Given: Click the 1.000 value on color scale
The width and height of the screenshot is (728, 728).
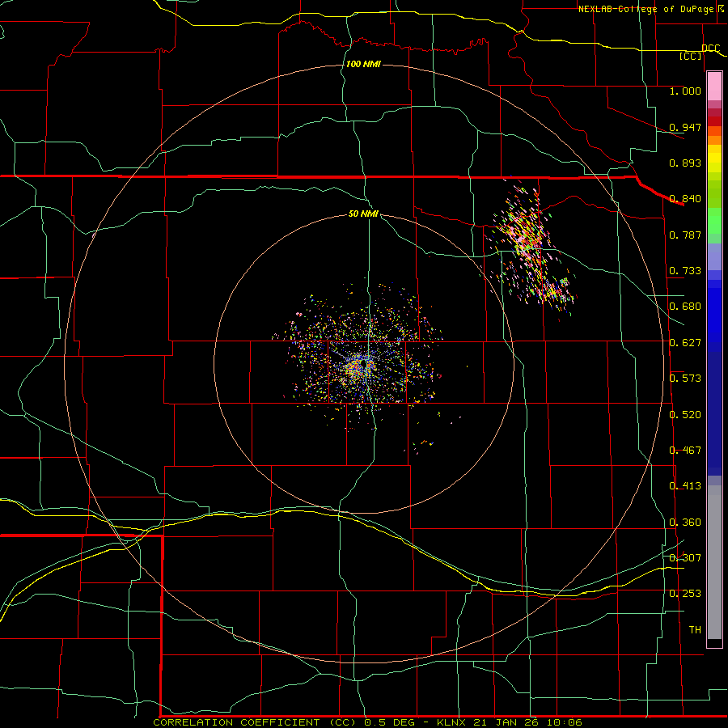Looking at the screenshot, I should (685, 91).
